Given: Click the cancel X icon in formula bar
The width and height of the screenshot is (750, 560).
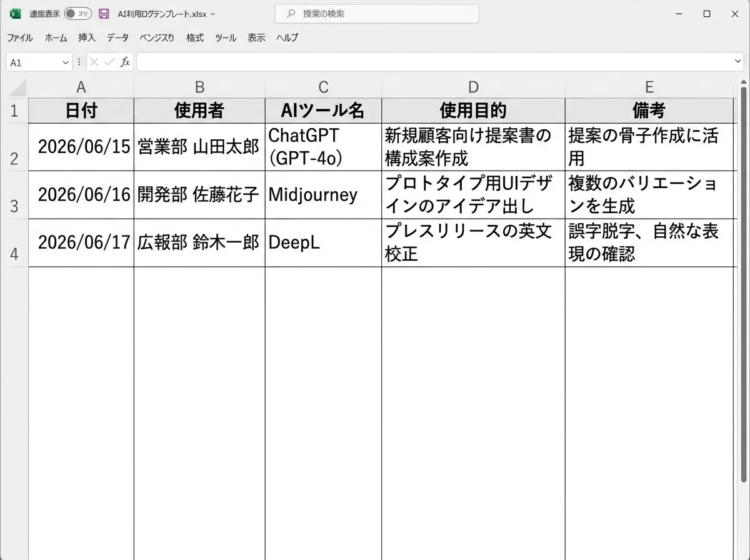Looking at the screenshot, I should pyautogui.click(x=94, y=62).
